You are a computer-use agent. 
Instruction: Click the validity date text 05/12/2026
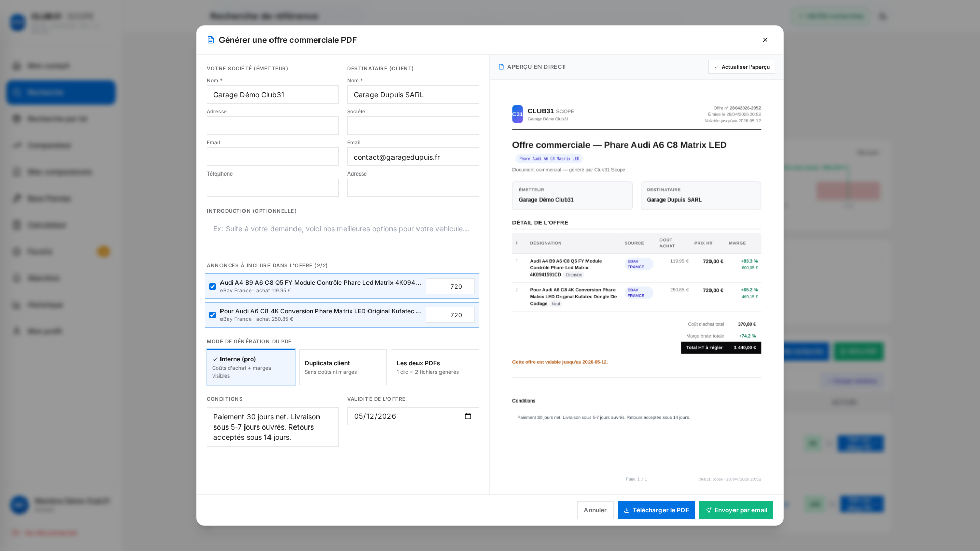coord(375,416)
